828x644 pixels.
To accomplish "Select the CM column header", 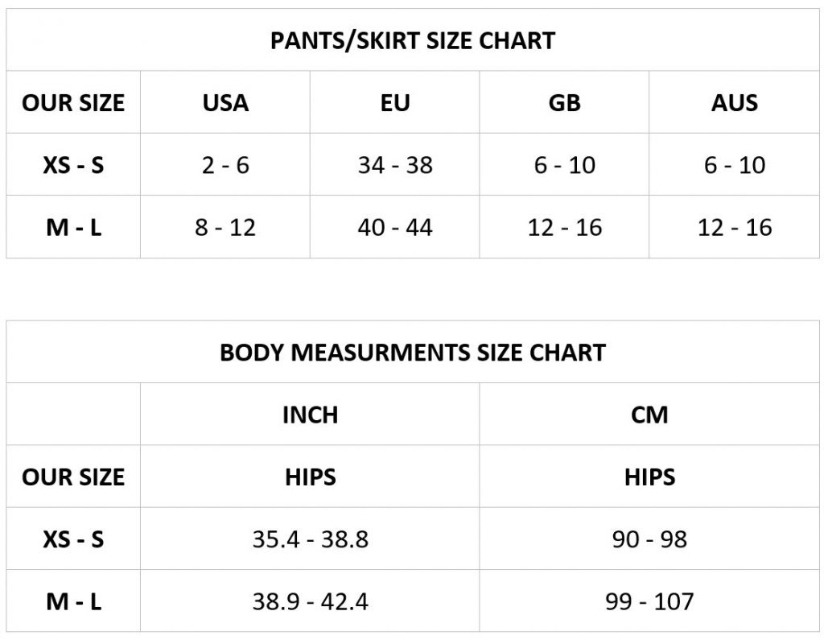I will coord(649,415).
